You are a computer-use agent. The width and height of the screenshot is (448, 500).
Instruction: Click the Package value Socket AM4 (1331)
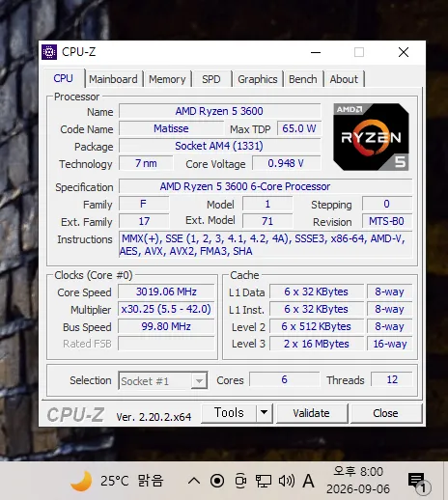coord(220,146)
